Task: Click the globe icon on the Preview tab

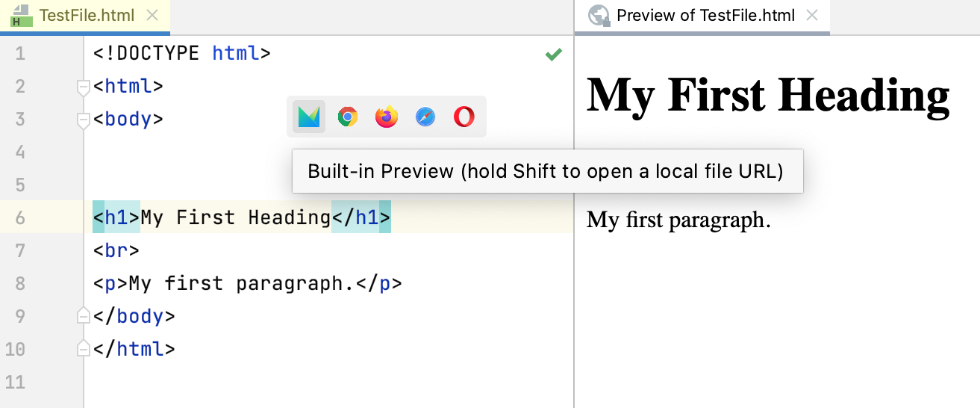Action: pyautogui.click(x=599, y=16)
